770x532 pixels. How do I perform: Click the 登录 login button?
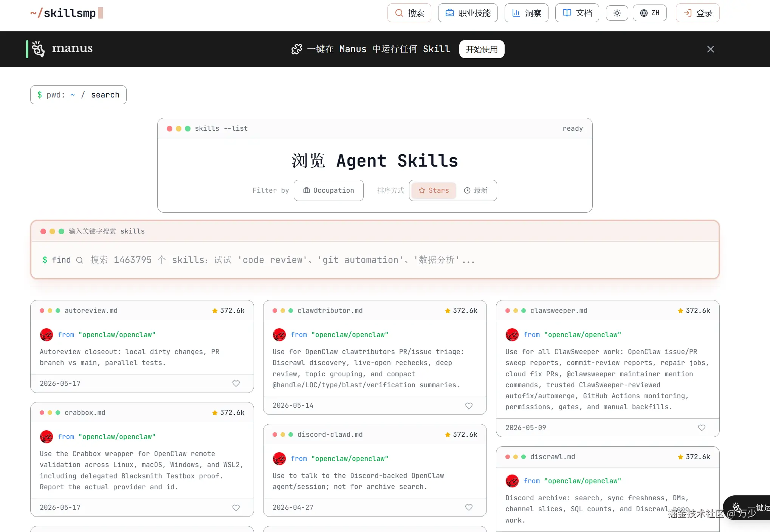tap(698, 13)
